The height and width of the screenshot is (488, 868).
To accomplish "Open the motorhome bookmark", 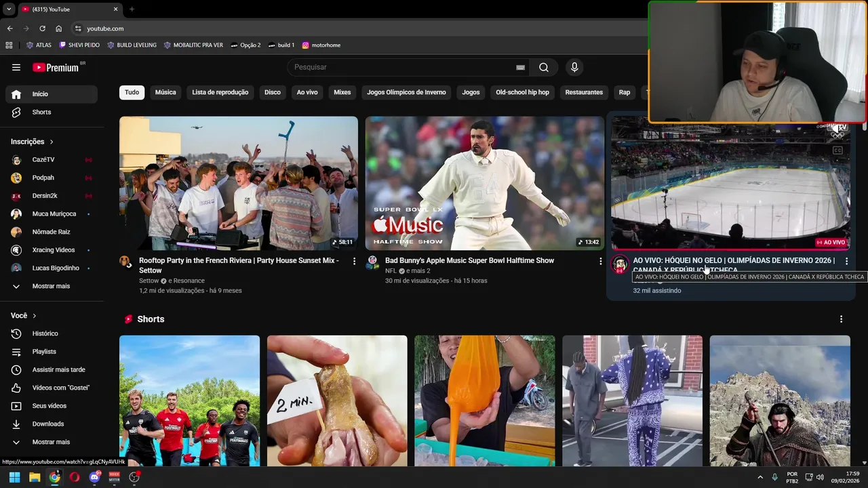I will tap(321, 45).
